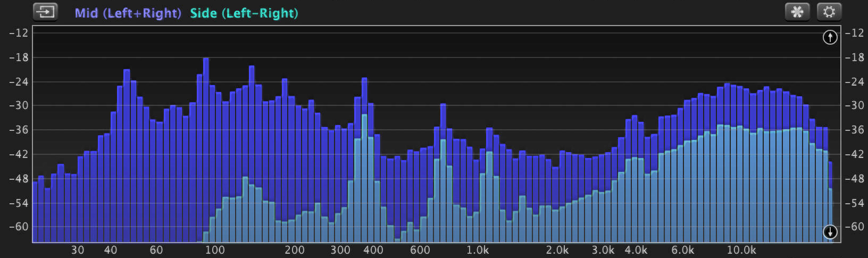Click the 100 Hz frequency axis label

215,250
